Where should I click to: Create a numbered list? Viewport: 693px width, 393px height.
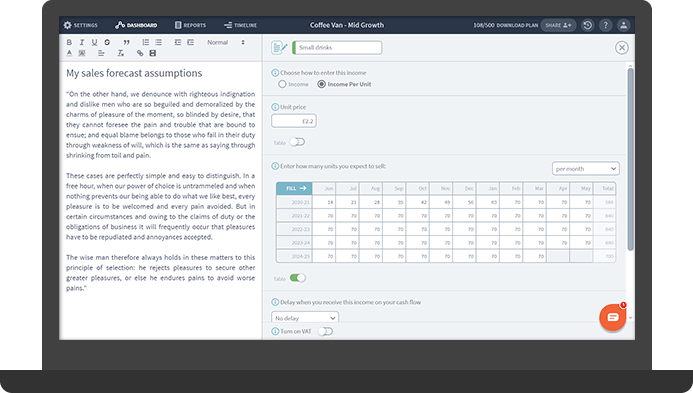(145, 42)
